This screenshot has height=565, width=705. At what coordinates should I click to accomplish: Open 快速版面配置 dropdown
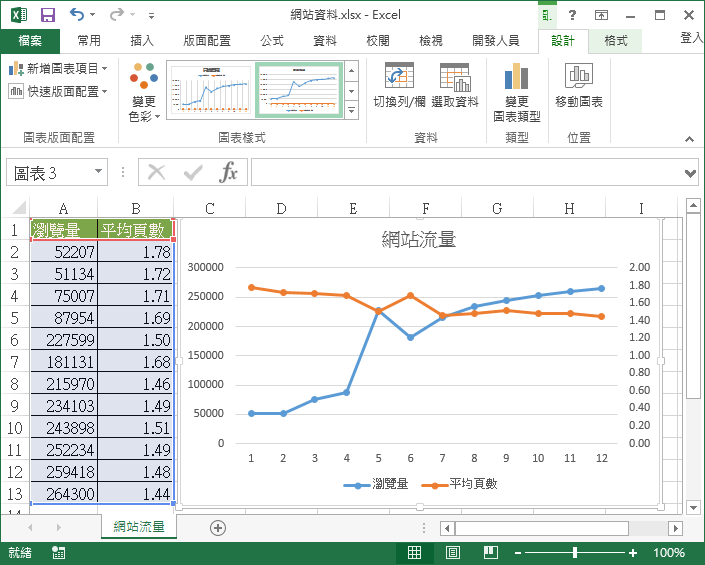pyautogui.click(x=58, y=92)
